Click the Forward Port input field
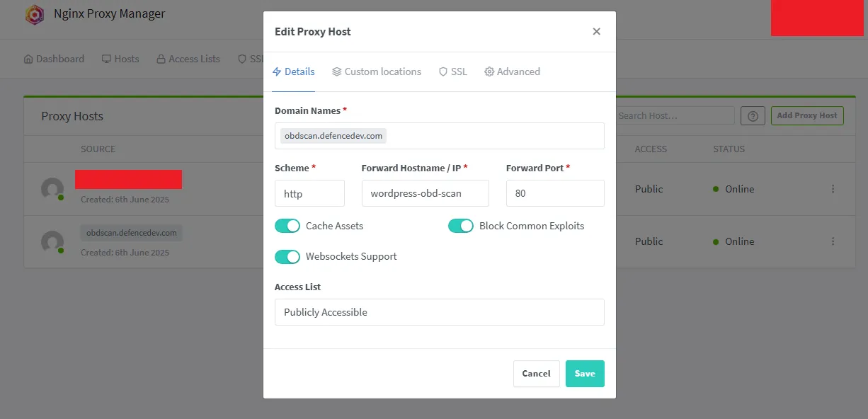Image resolution: width=868 pixels, height=419 pixels. tap(555, 193)
